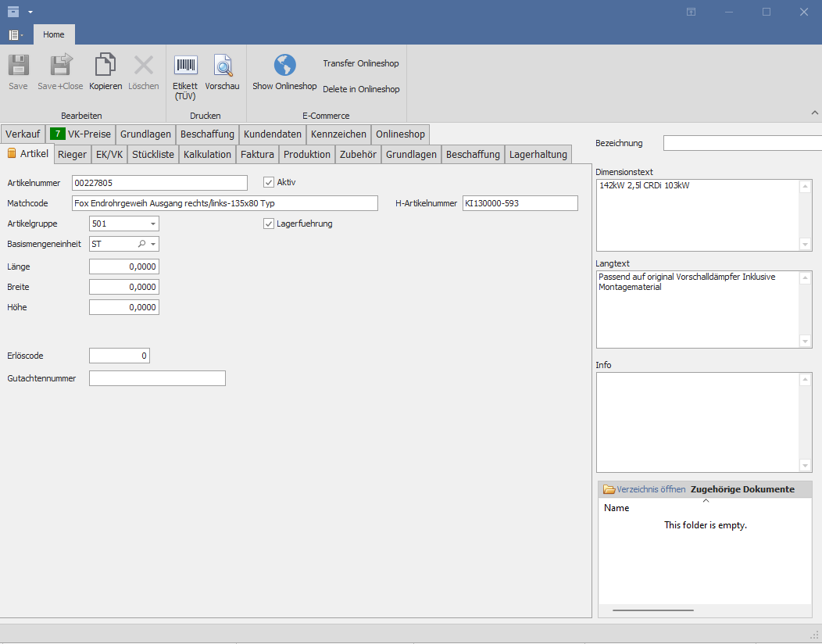Click the Show Onlineshop globe icon
This screenshot has height=644, width=822.
[284, 66]
